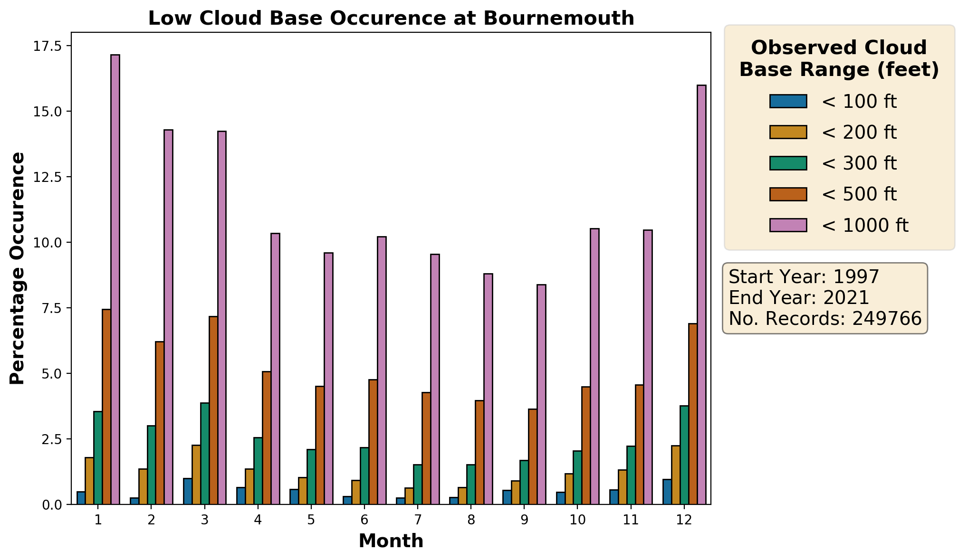
Task: Click the blue < 100 ft legend swatch
Action: click(788, 101)
